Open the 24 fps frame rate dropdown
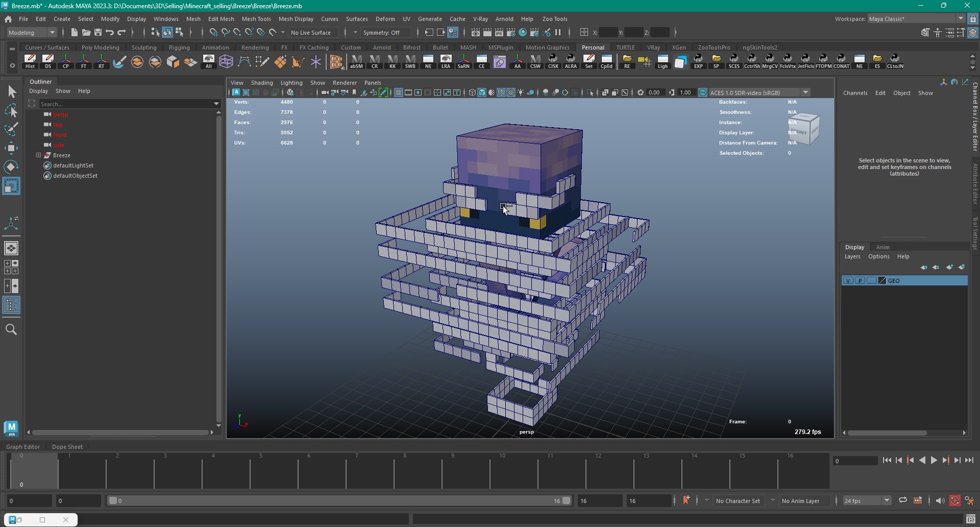Image resolution: width=980 pixels, height=527 pixels. pos(867,500)
